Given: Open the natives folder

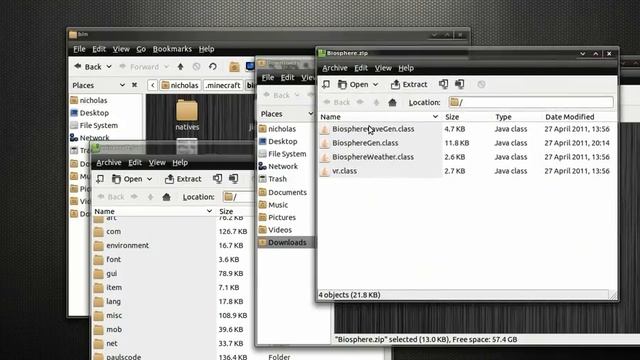Looking at the screenshot, I should pos(187,115).
